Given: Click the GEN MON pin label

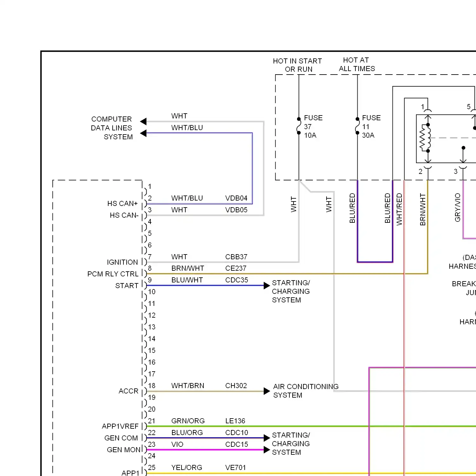Looking at the screenshot, I should tap(123, 450).
